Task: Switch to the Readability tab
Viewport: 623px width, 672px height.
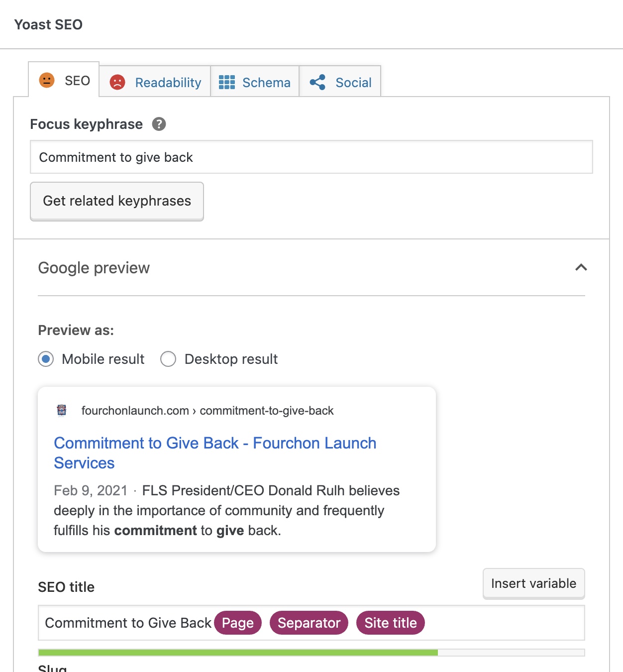Action: (x=155, y=81)
